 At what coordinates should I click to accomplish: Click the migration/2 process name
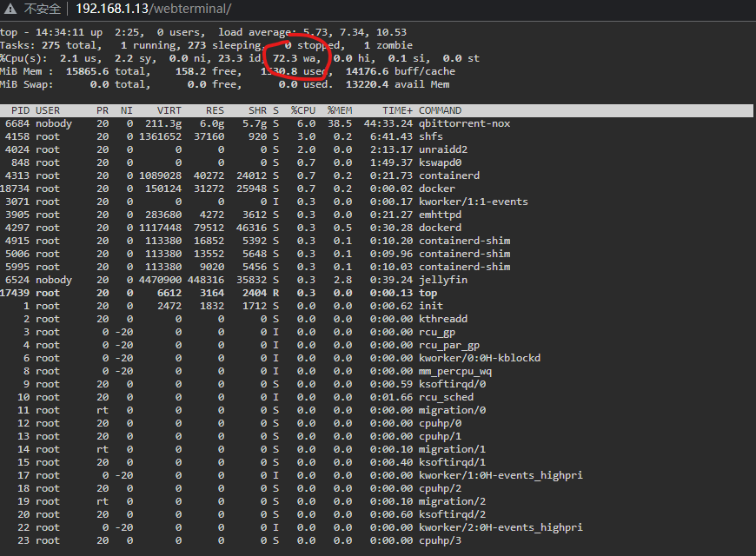pyautogui.click(x=452, y=501)
